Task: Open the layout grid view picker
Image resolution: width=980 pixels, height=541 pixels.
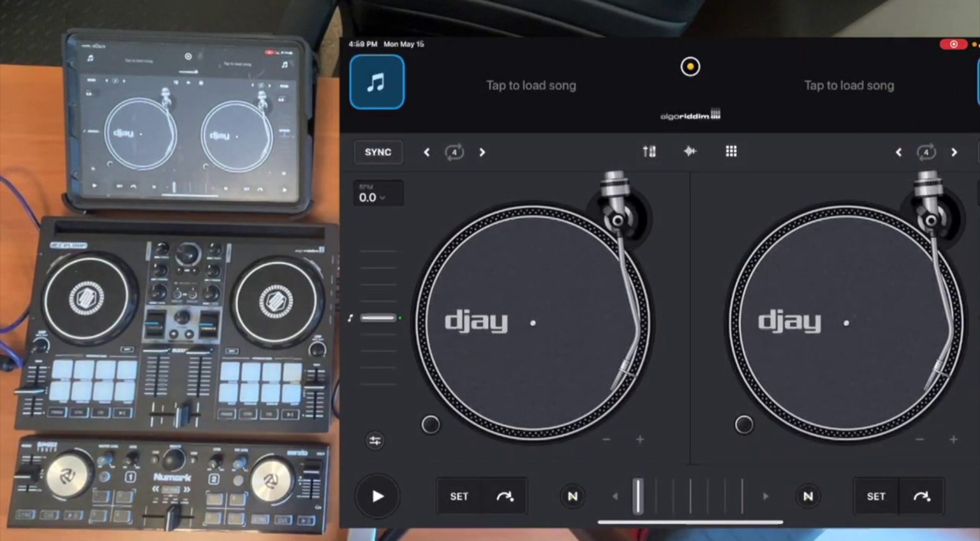Action: (x=731, y=152)
